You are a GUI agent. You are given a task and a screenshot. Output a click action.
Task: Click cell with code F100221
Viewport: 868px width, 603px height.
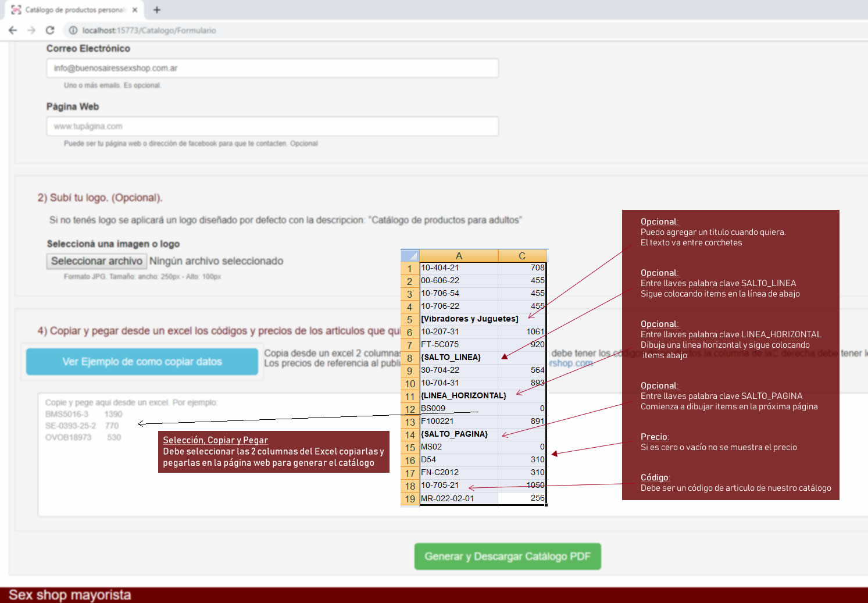point(459,421)
